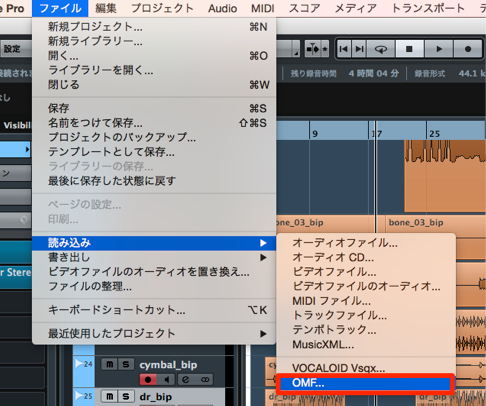Open the スコア menu
Image resolution: width=486 pixels, height=406 pixels.
pyautogui.click(x=304, y=8)
